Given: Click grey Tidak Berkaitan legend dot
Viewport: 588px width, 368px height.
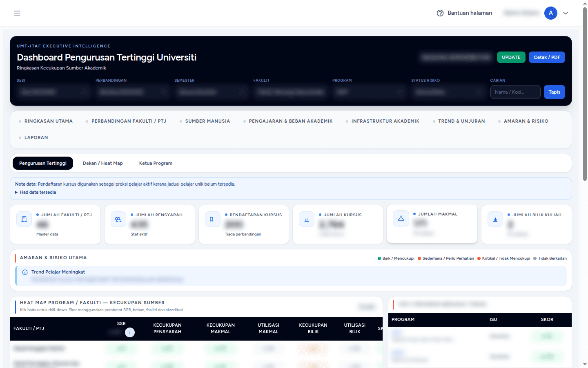Looking at the screenshot, I should point(535,258).
